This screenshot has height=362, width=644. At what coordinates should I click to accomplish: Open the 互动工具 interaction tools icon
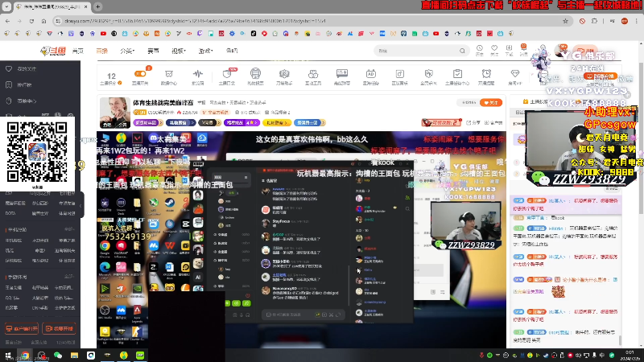[x=313, y=76]
